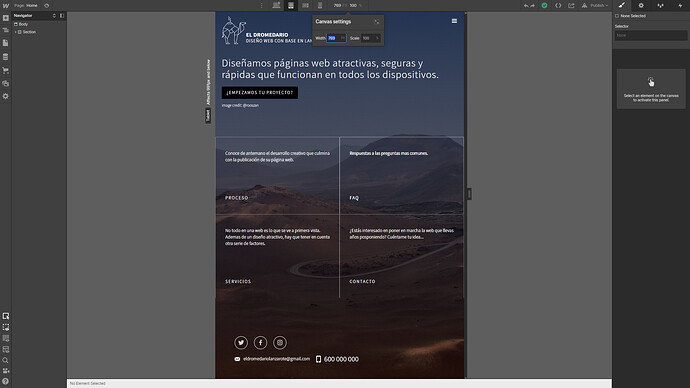Toggle the grid overlay visibility
The height and width of the screenshot is (388, 690).
tap(6, 338)
